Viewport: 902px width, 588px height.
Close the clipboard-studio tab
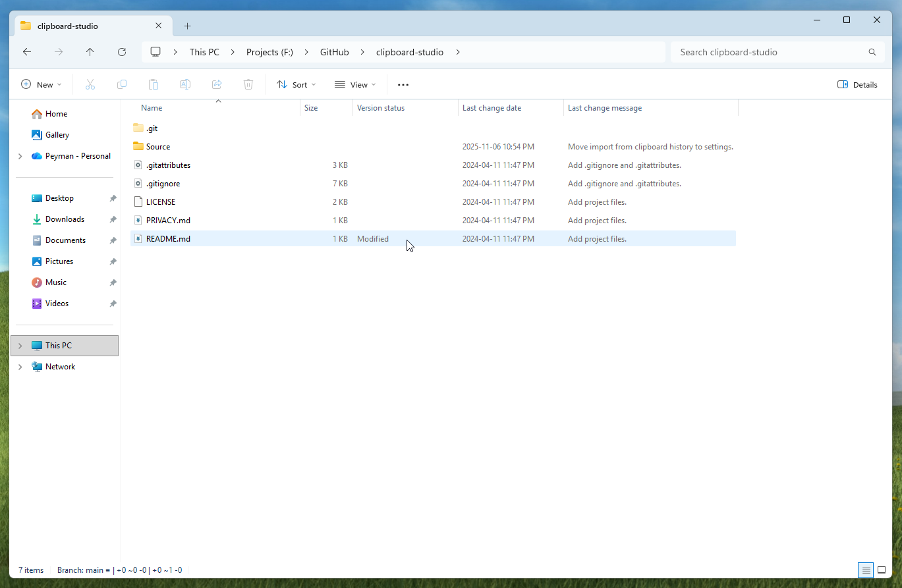point(159,26)
